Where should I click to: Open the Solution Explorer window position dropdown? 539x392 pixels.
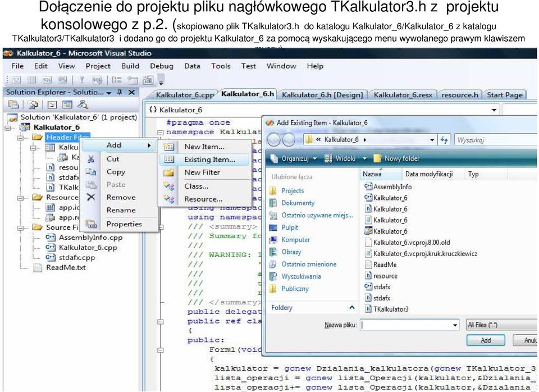(108, 93)
